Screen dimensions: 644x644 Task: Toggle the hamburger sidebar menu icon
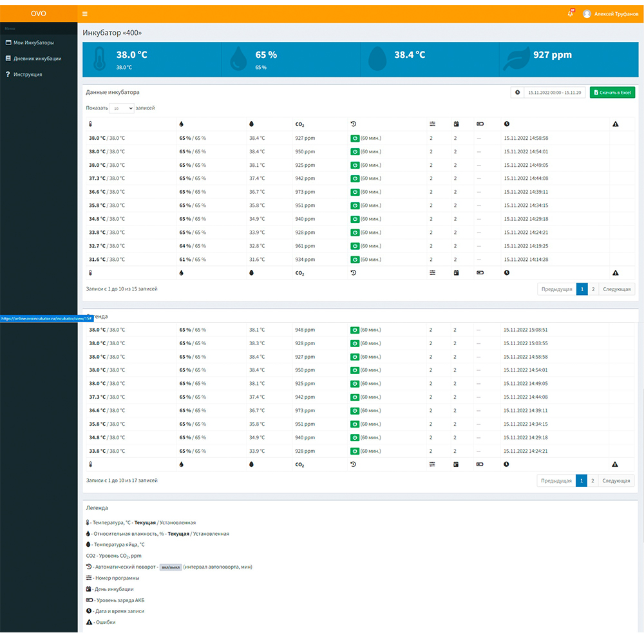tap(86, 14)
